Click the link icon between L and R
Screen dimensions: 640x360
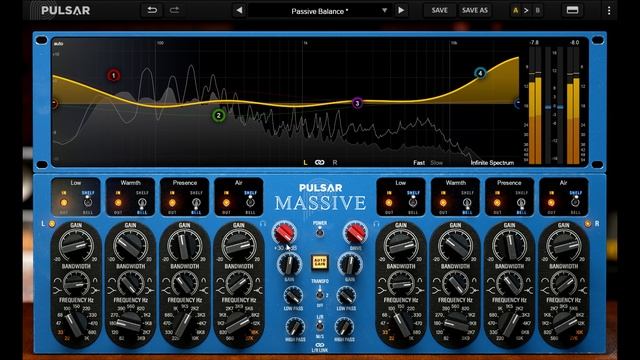coord(320,162)
